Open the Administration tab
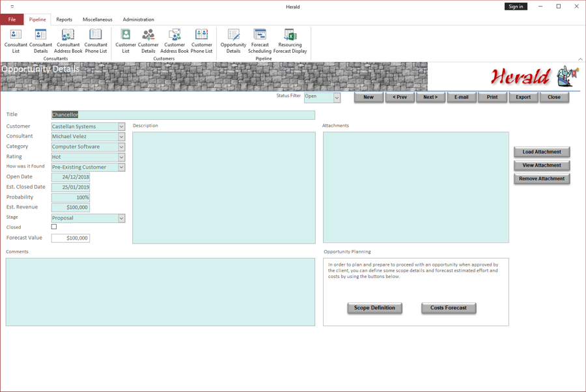586x392 pixels. pyautogui.click(x=138, y=20)
